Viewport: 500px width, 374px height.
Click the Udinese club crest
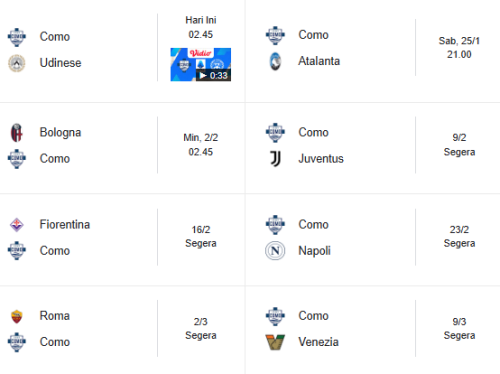click(x=17, y=63)
